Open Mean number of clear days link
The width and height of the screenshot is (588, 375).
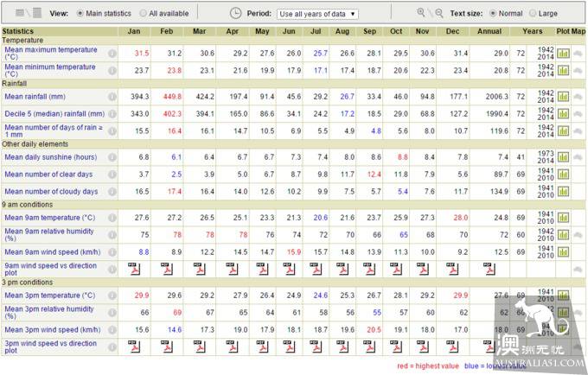48,175
